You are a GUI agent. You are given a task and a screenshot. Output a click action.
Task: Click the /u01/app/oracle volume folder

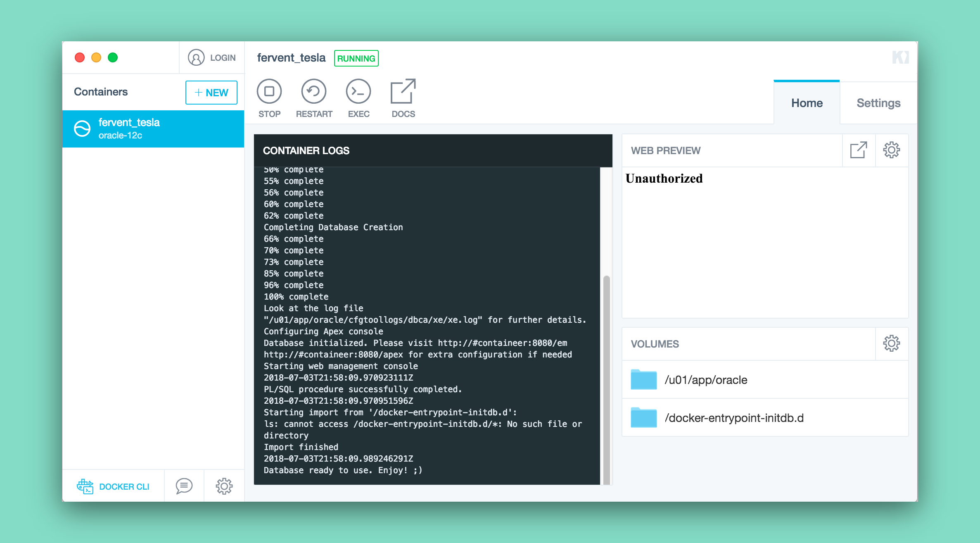(x=701, y=380)
